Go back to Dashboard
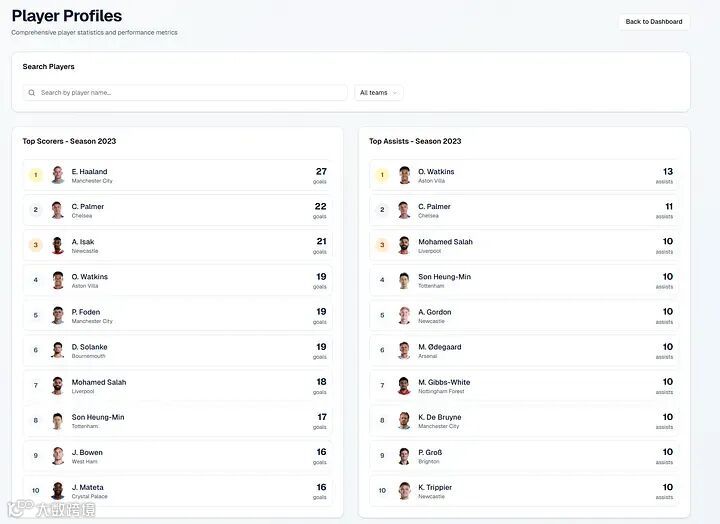The image size is (720, 524). (x=653, y=21)
